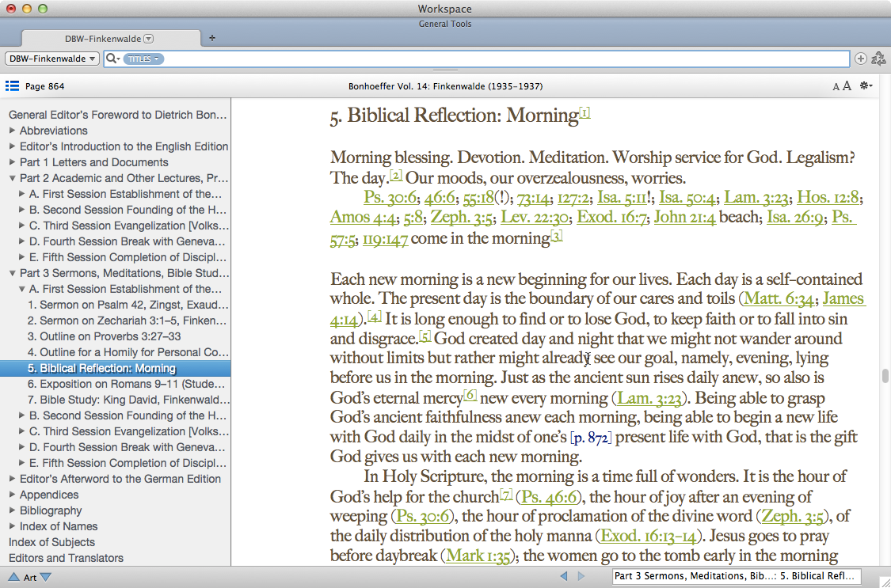Add a new tab with plus icon
This screenshot has width=891, height=588.
[211, 38]
